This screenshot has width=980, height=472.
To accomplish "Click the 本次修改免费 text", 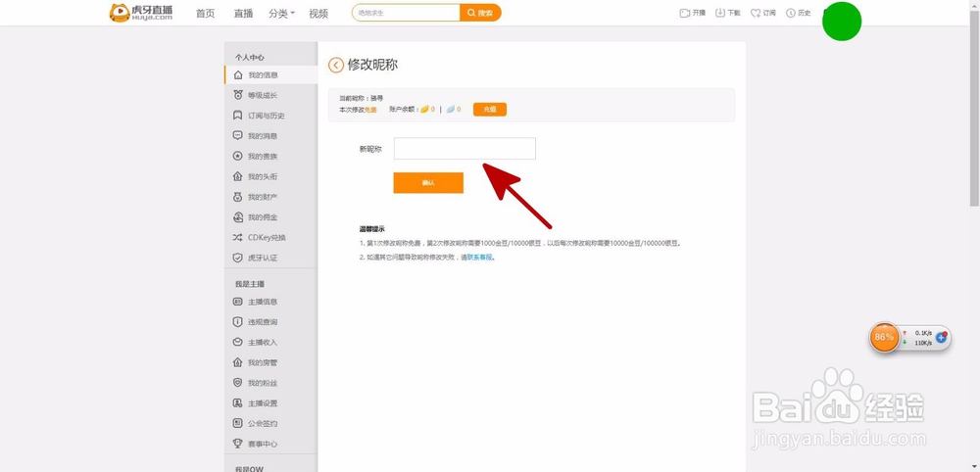I will click(358, 110).
